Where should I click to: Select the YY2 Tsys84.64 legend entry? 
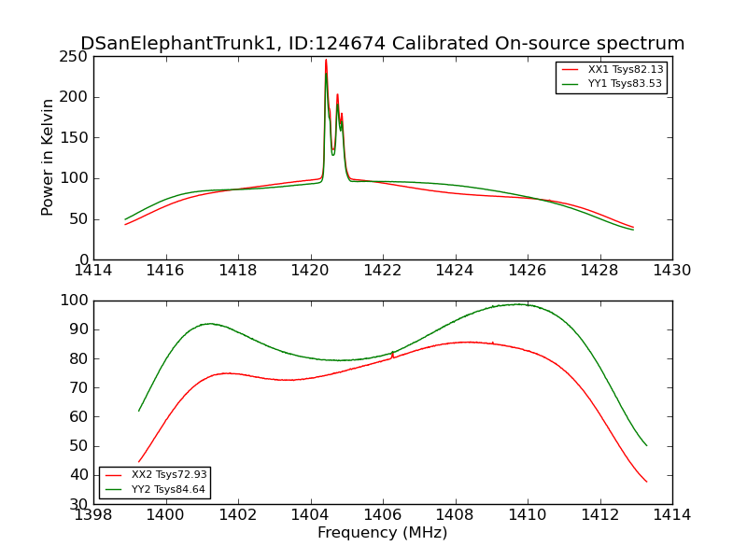coord(156,489)
